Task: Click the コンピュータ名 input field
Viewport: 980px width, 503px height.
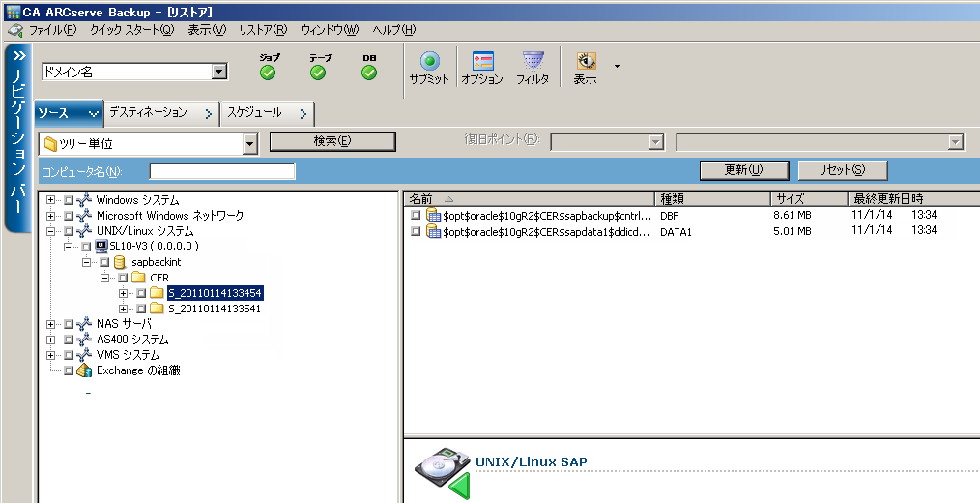Action: (222, 171)
